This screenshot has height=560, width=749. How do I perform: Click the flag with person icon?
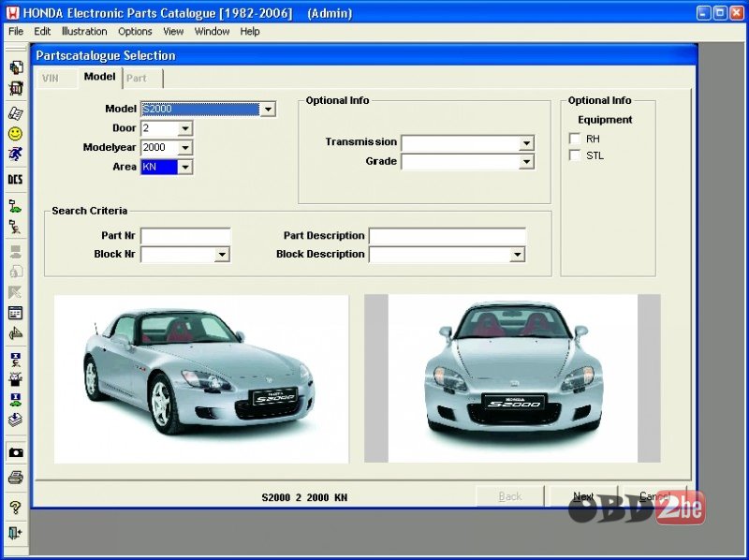[16, 227]
